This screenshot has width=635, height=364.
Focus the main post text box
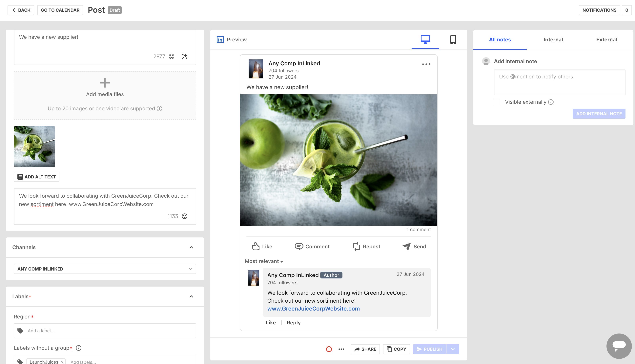[x=105, y=47]
